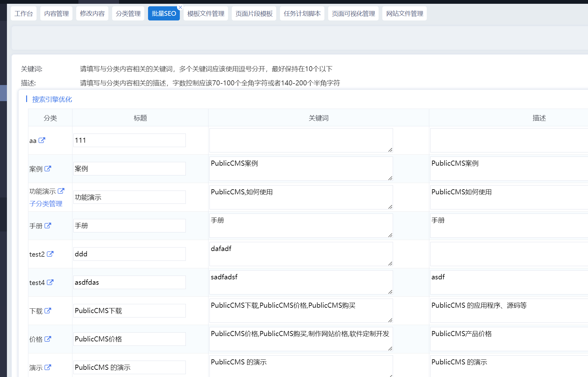Screen dimensions: 588x377
Task: Open the 网站文件管理 tab
Action: point(404,14)
